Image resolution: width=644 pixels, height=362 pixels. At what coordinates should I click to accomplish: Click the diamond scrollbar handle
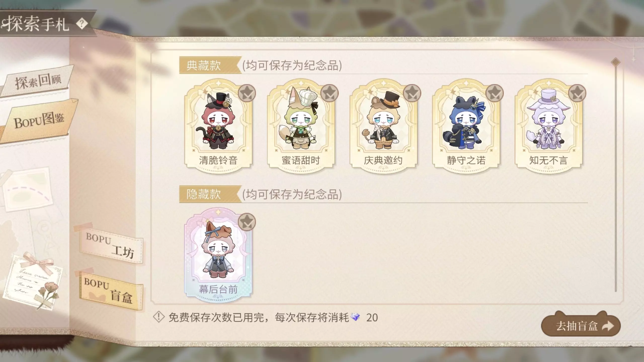coord(616,62)
